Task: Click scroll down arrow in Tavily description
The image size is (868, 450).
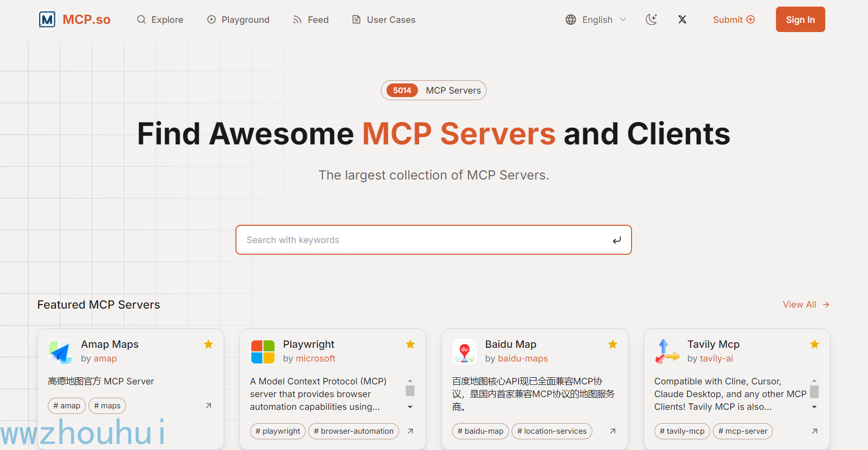Action: [814, 407]
